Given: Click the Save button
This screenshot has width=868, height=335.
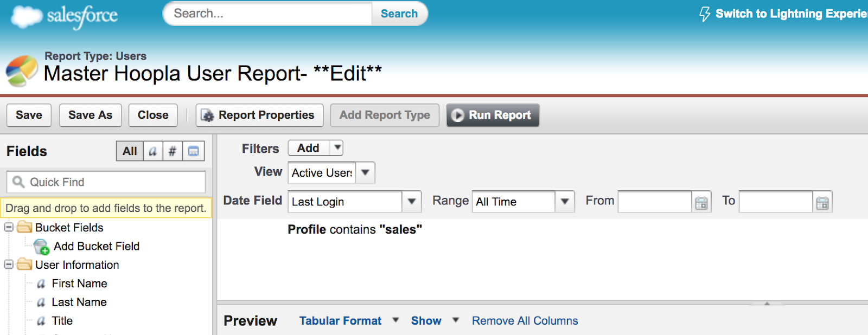Looking at the screenshot, I should 29,115.
